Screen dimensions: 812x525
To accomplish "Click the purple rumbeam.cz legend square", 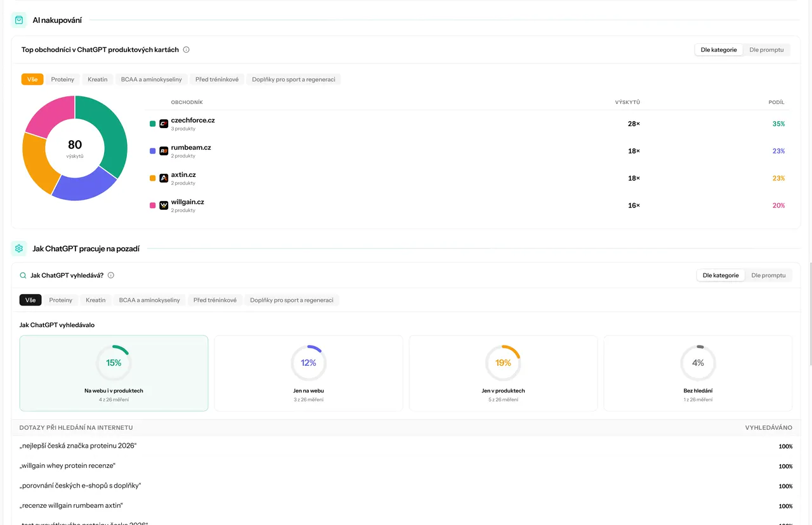I will click(152, 151).
